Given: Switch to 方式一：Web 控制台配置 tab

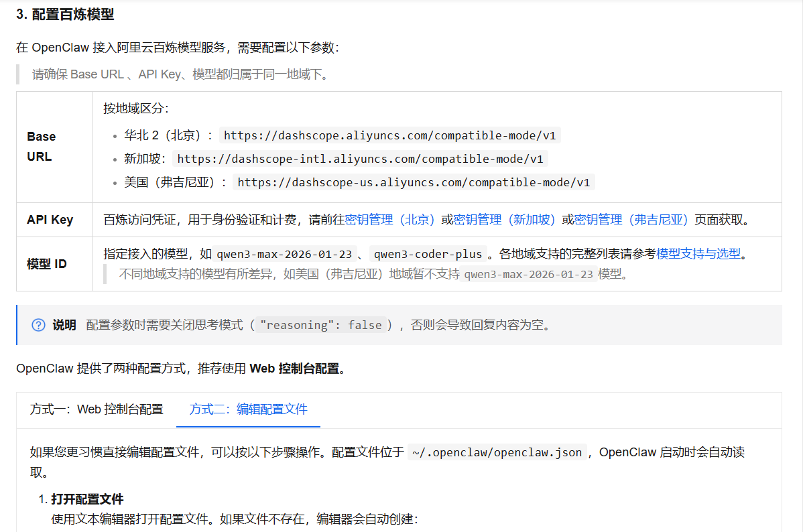Looking at the screenshot, I should [97, 409].
